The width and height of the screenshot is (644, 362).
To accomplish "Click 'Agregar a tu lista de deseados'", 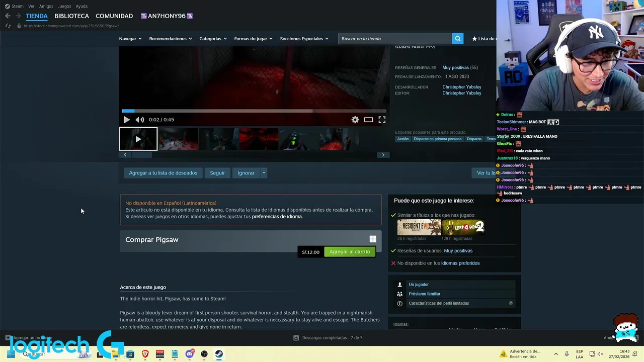I will tap(163, 173).
